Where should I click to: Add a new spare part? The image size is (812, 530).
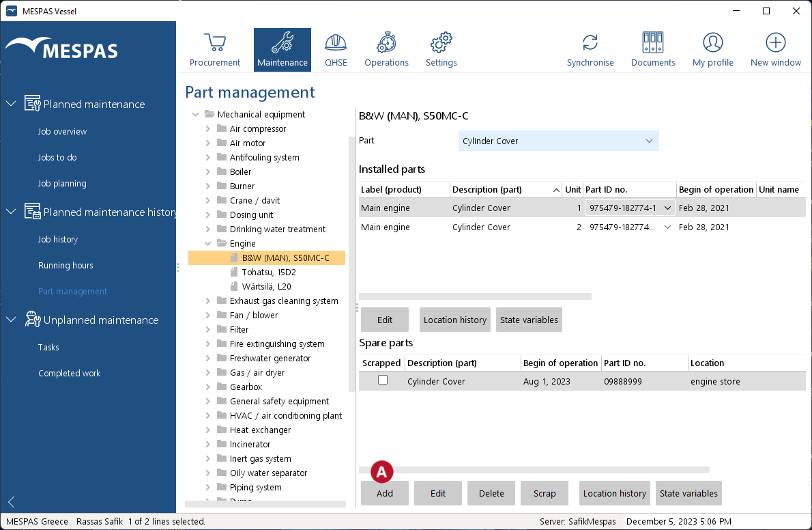tap(385, 493)
